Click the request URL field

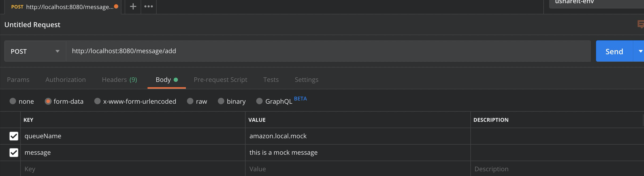pyautogui.click(x=328, y=51)
